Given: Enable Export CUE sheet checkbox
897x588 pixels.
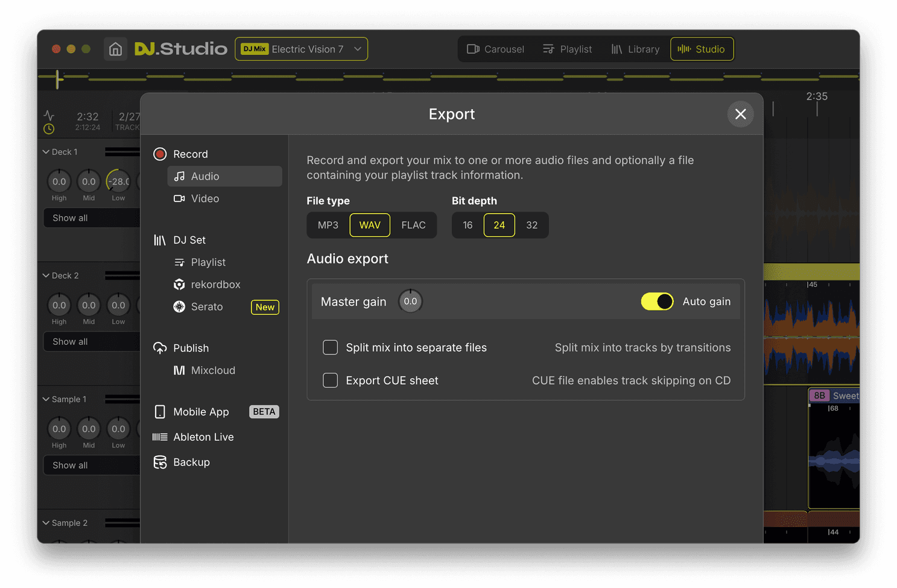Looking at the screenshot, I should (x=330, y=381).
